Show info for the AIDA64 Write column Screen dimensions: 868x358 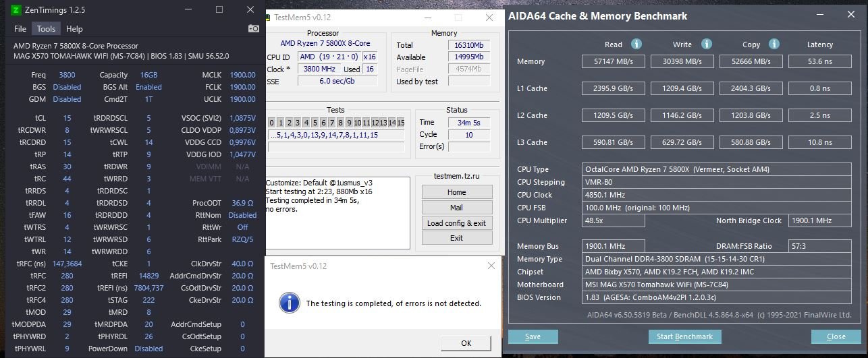click(x=707, y=44)
